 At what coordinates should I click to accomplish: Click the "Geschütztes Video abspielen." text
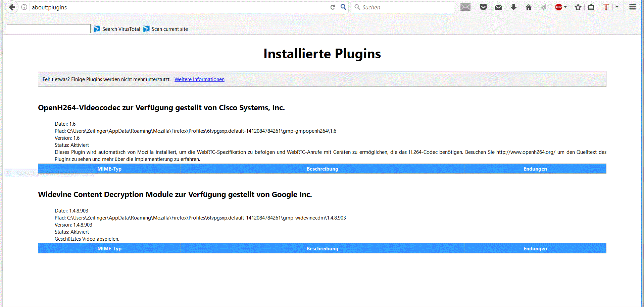87,239
